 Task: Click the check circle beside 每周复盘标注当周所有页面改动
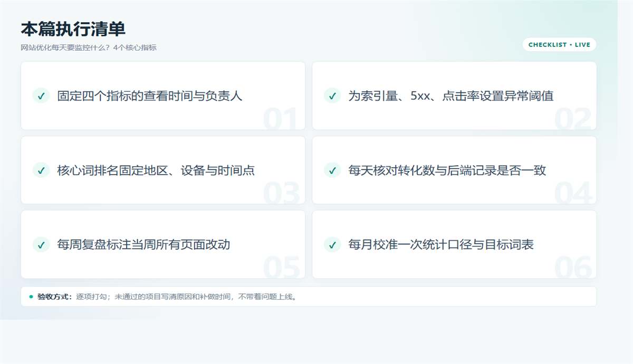[x=41, y=245]
